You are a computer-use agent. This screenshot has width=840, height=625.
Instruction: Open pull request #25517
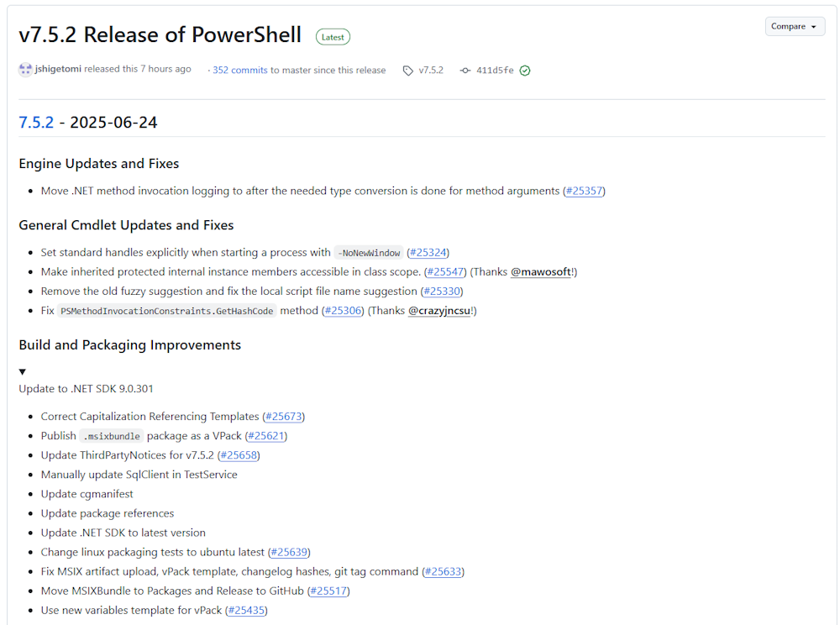328,591
